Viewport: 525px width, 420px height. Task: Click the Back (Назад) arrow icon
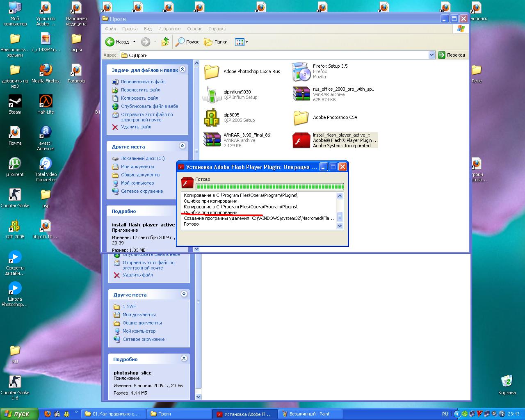point(110,42)
